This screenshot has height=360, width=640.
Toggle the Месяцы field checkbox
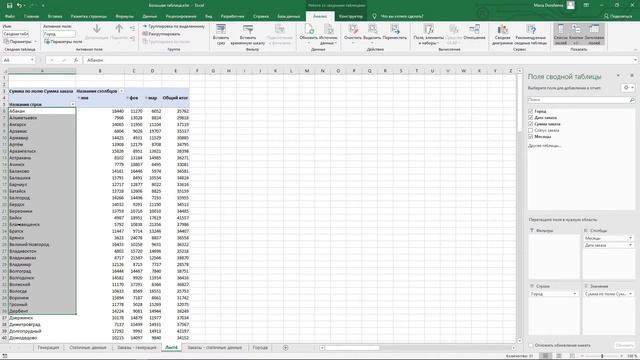(531, 137)
